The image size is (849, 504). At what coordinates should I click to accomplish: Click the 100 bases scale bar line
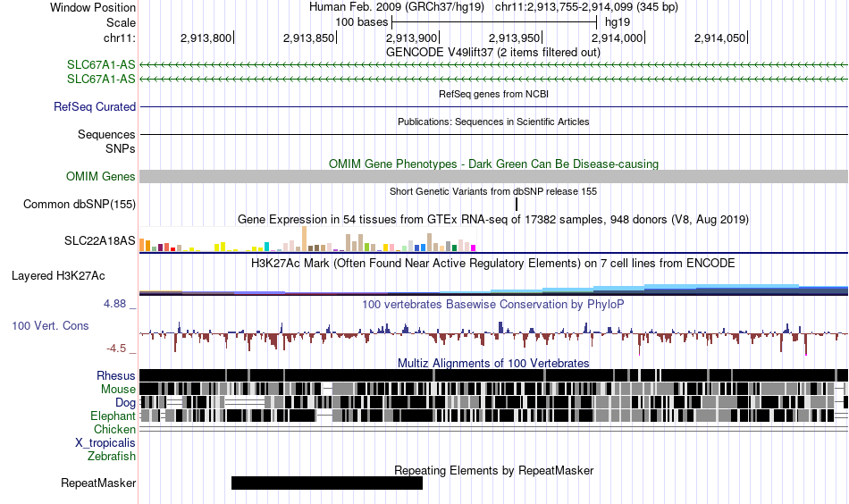click(x=494, y=22)
